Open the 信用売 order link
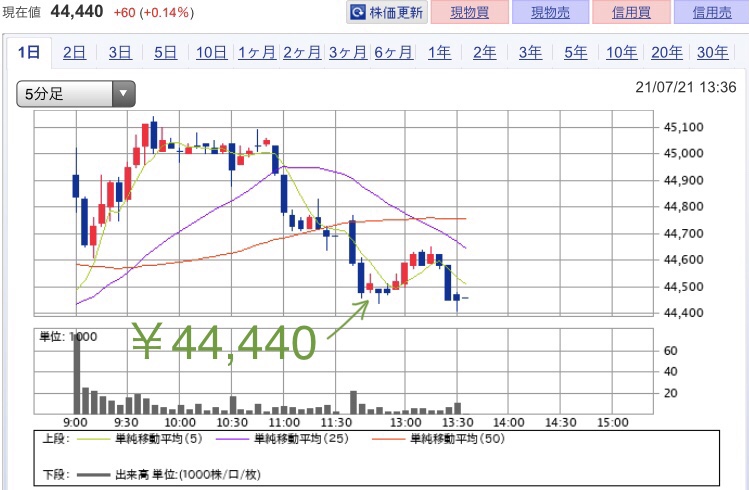Image resolution: width=749 pixels, height=490 pixels. pyautogui.click(x=712, y=12)
